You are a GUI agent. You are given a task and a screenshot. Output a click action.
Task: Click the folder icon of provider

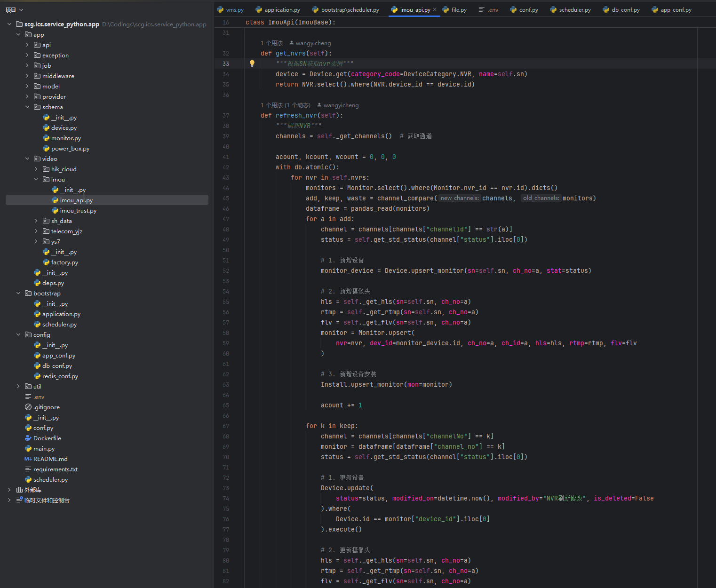[x=37, y=96]
